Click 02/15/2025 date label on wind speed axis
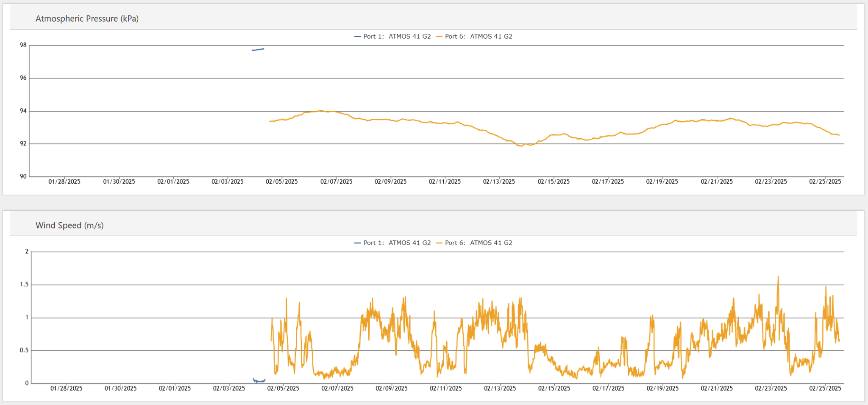 pos(554,388)
